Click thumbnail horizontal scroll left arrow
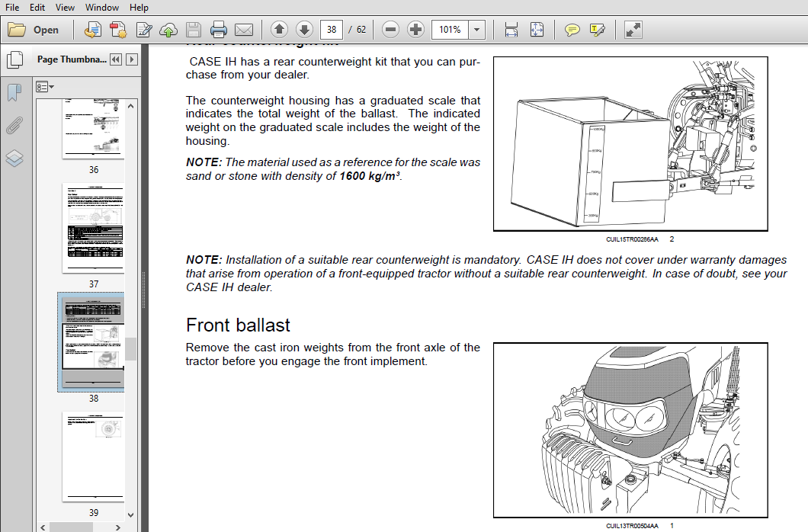This screenshot has width=808, height=532. (43, 527)
